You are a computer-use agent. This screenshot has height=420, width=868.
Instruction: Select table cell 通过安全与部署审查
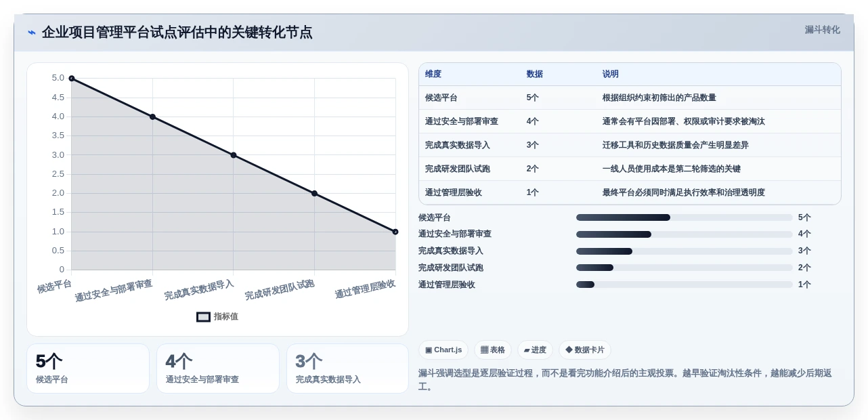462,121
